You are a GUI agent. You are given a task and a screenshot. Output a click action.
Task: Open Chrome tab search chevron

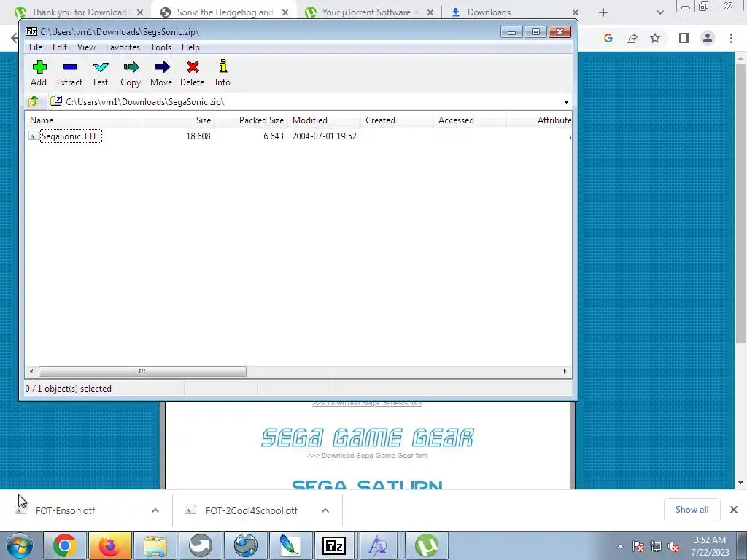point(659,12)
